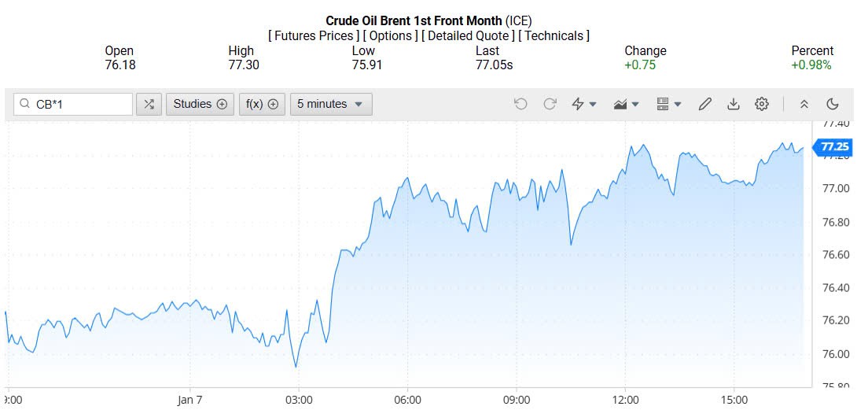Screen dimensions: 868x410
Task: Open the 5 minutes interval dropdown
Action: coord(331,104)
